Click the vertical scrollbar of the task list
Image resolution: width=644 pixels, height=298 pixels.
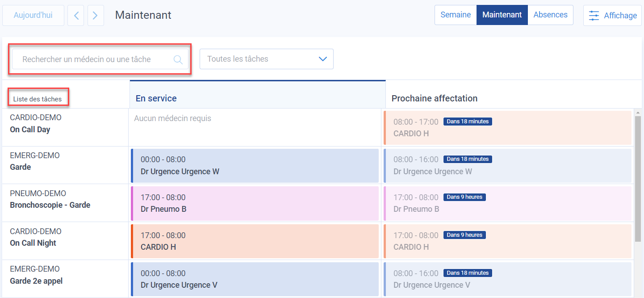(638, 179)
